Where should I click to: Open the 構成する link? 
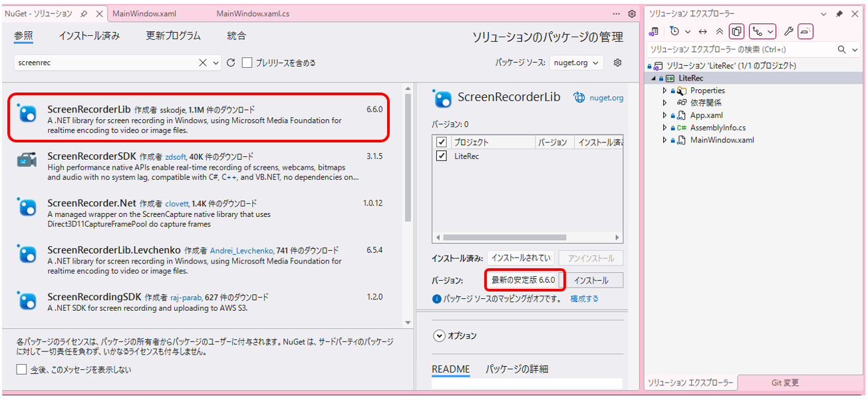coord(584,299)
